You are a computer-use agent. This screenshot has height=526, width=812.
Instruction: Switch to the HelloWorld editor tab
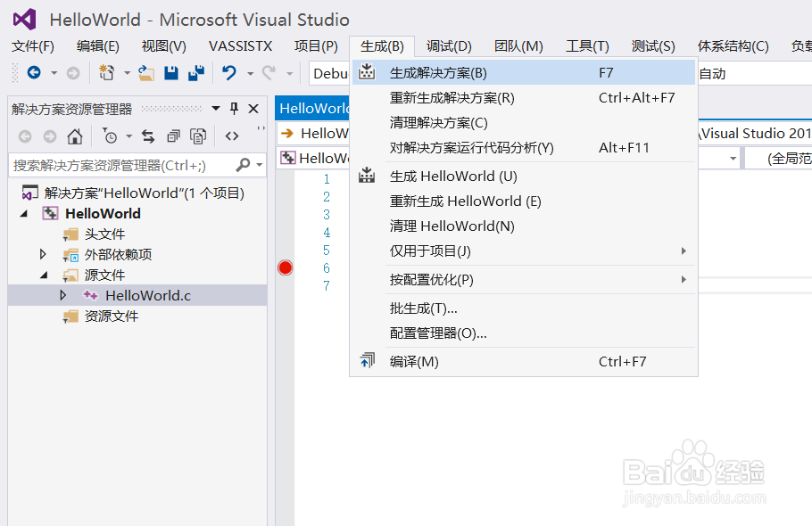click(313, 109)
